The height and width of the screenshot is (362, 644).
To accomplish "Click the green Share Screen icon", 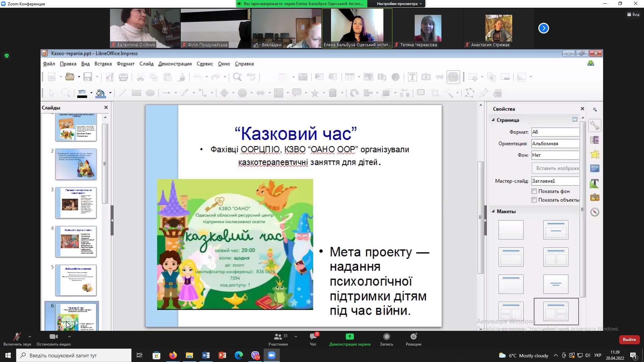I will [x=350, y=337].
